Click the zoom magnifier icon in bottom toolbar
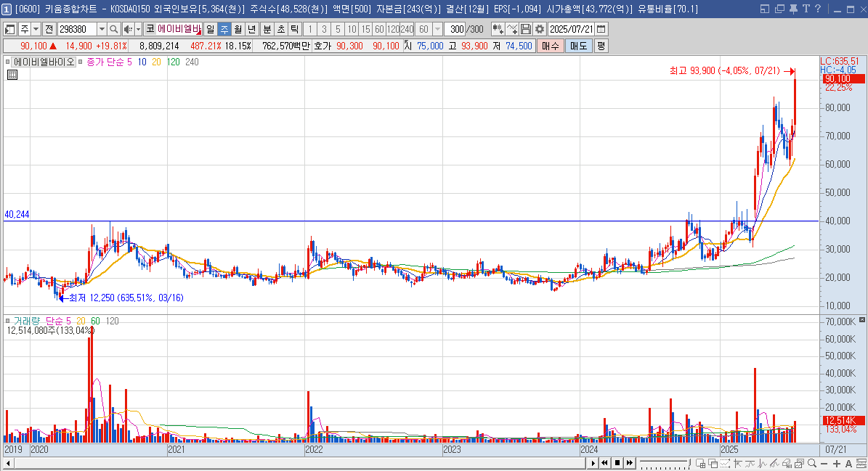 (811, 463)
